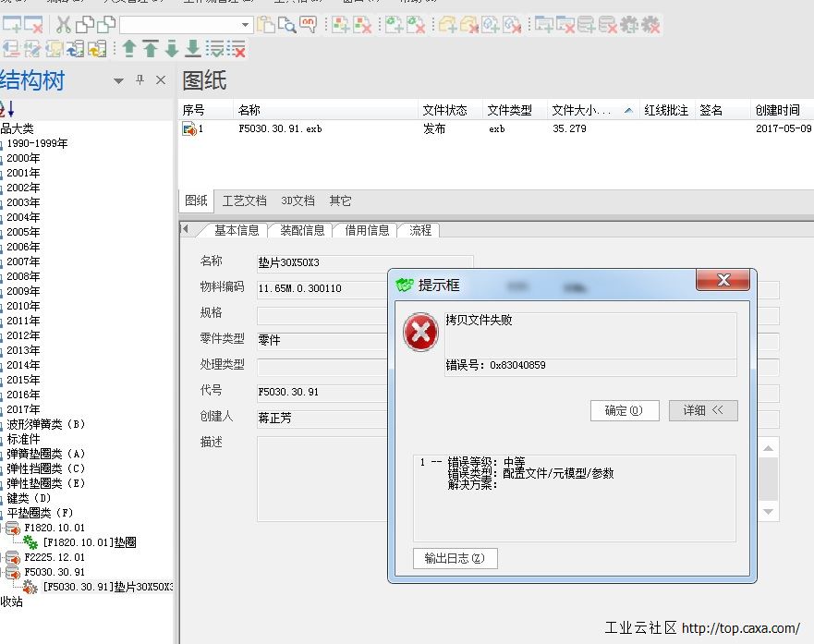Screen dimensions: 814x644
Task: Click the 名称 input field 垫片30X50X3
Action: click(365, 262)
